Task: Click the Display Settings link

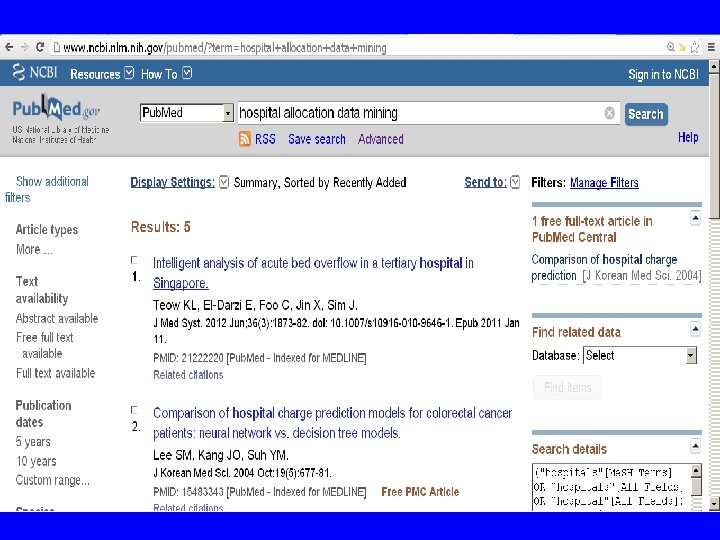Action: 172,182
